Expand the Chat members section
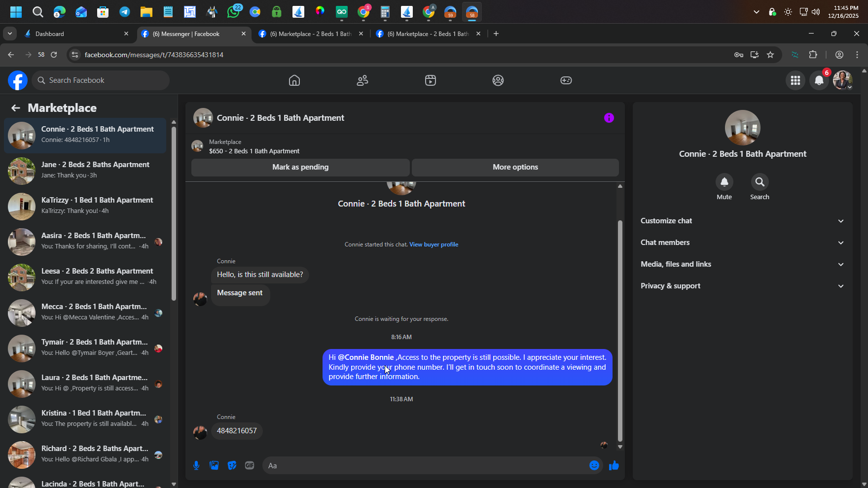The width and height of the screenshot is (868, 488). (742, 243)
